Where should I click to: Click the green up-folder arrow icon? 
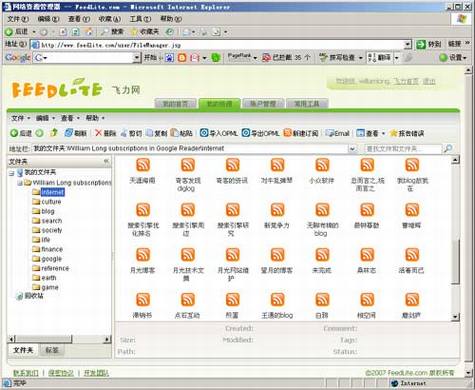click(54, 133)
